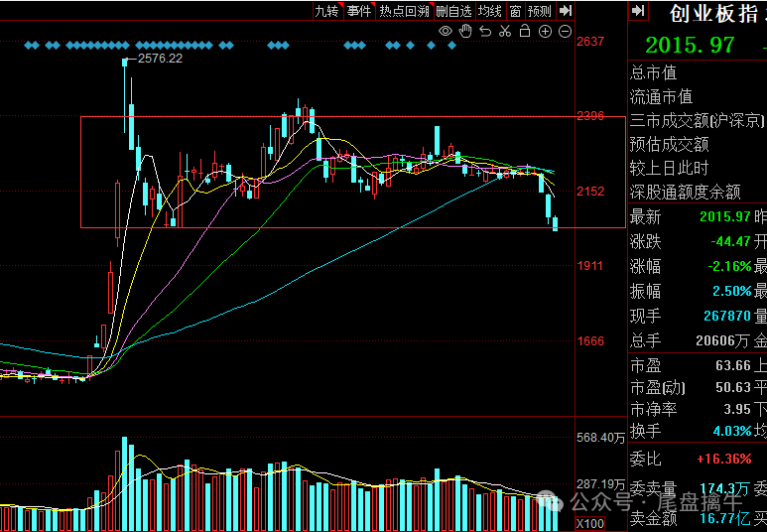Click the 市盈(动) value 50.63
Image resolution: width=767 pixels, height=532 pixels.
pos(732,388)
